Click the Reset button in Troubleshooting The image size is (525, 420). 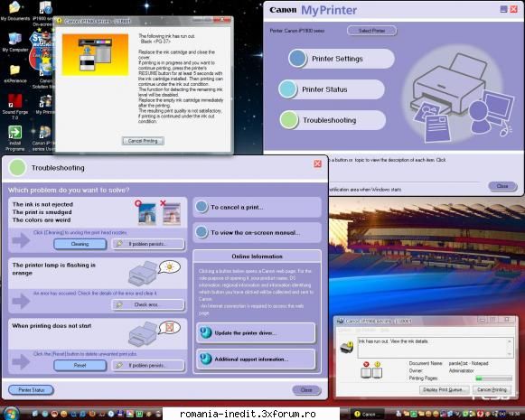(x=80, y=365)
